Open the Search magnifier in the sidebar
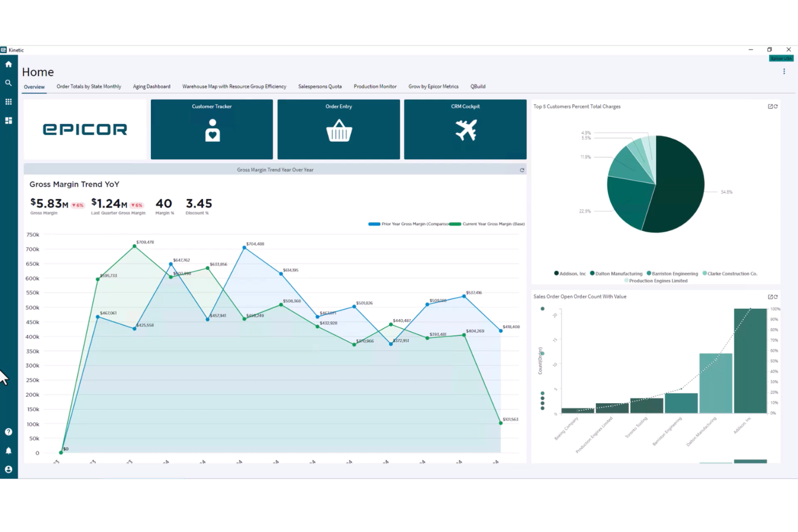This screenshot has height=532, width=798. pyautogui.click(x=8, y=82)
